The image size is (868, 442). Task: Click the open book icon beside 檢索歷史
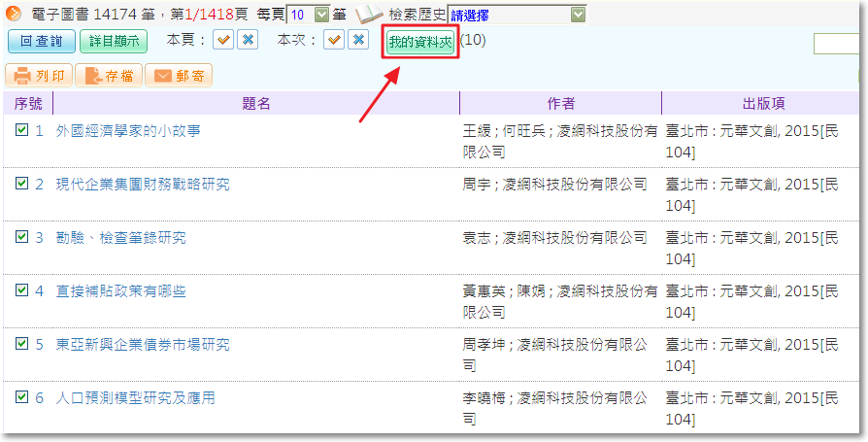(x=370, y=15)
